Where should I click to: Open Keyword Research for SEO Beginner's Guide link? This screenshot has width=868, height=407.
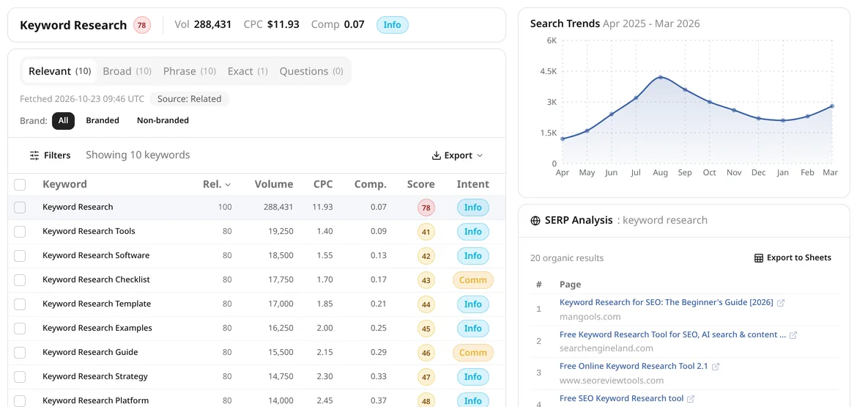tap(666, 303)
